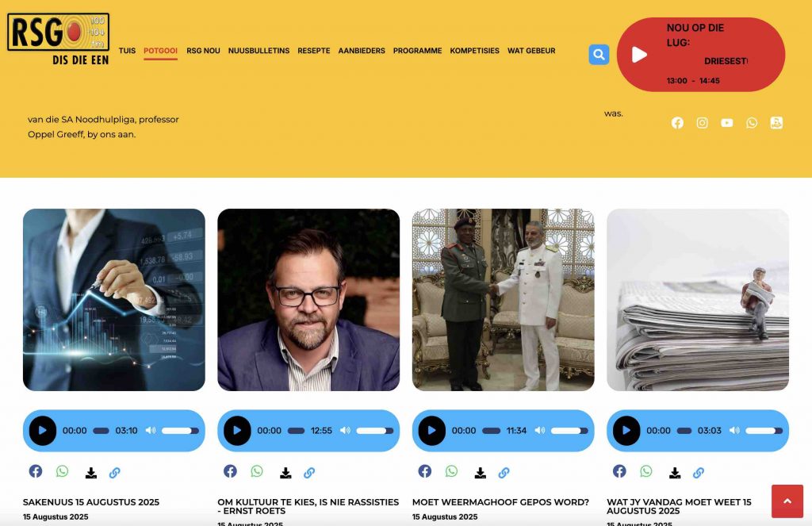Mute the Ernst Roets audio player
The width and height of the screenshot is (812, 526).
click(x=345, y=431)
